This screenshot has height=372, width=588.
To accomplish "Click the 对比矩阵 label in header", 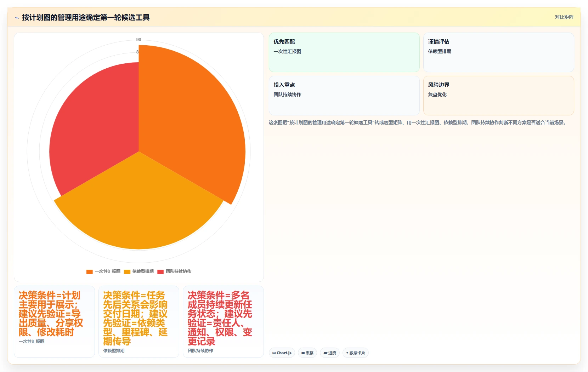I will 564,17.
